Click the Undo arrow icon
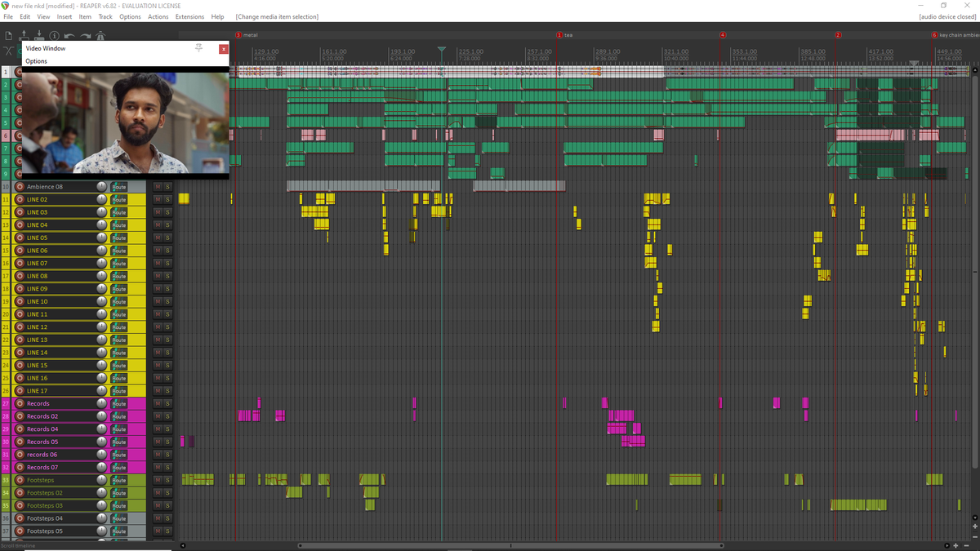Viewport: 980px width, 551px height. [70, 35]
